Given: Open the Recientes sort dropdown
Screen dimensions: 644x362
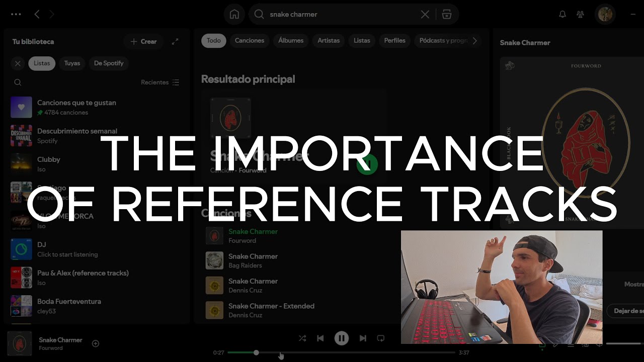Looking at the screenshot, I should [160, 82].
